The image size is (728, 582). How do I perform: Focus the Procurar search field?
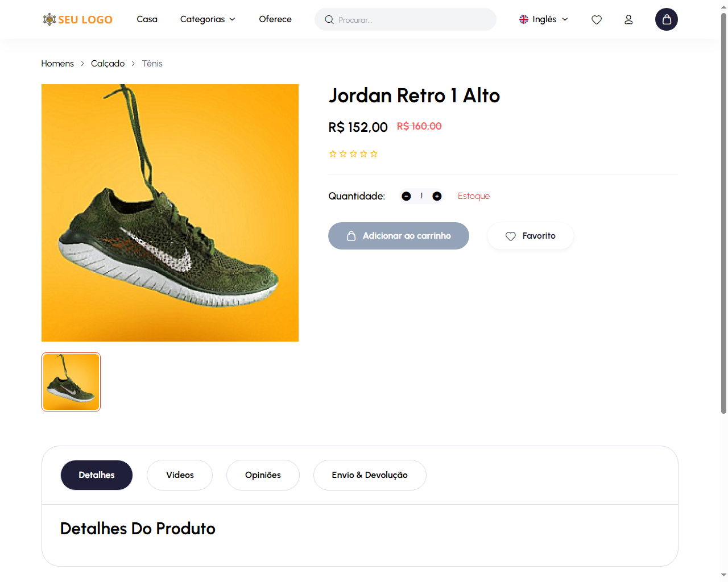point(412,20)
